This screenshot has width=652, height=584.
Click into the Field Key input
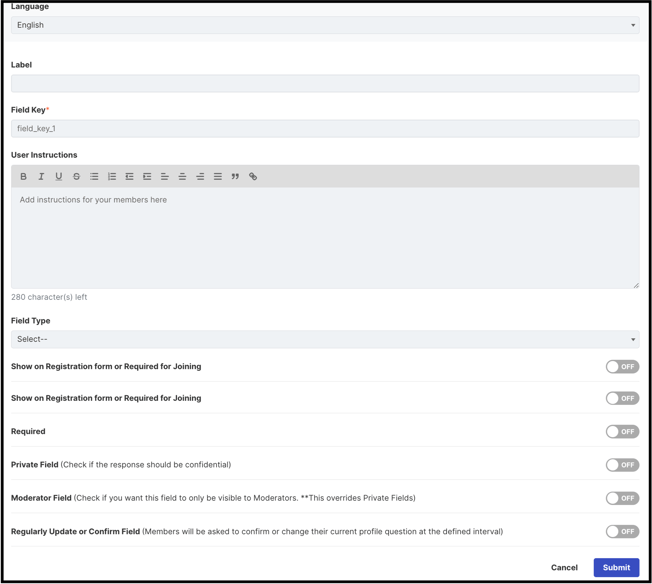(325, 129)
